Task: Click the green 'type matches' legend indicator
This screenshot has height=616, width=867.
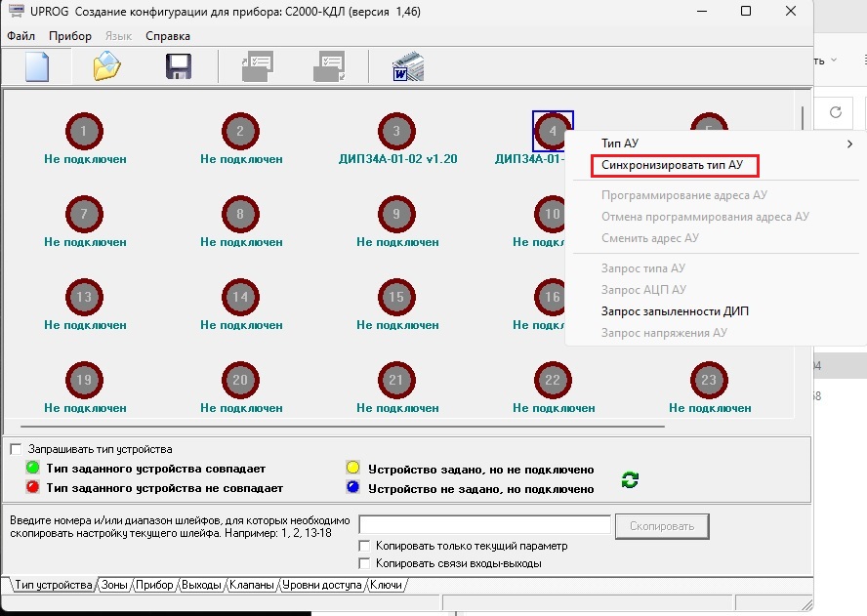Action: click(x=32, y=468)
